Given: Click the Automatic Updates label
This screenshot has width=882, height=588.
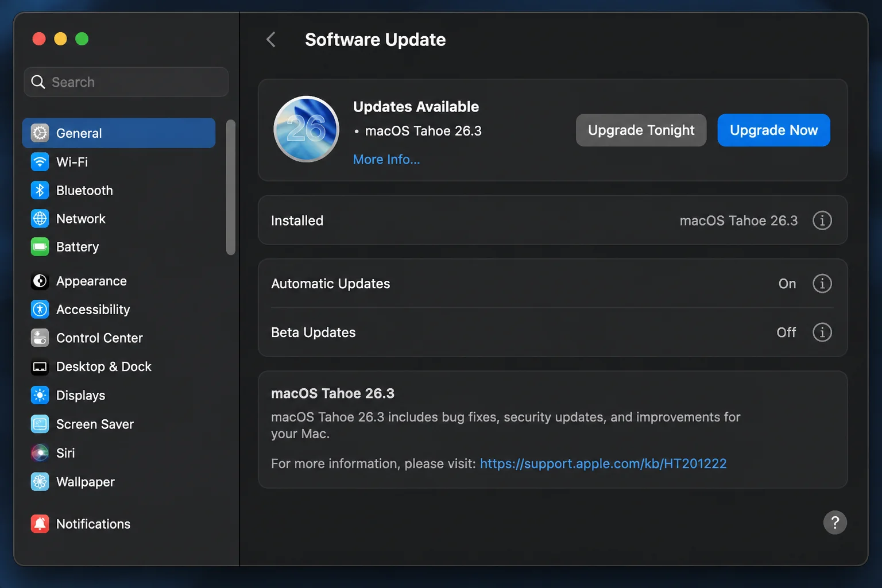Looking at the screenshot, I should [x=330, y=284].
